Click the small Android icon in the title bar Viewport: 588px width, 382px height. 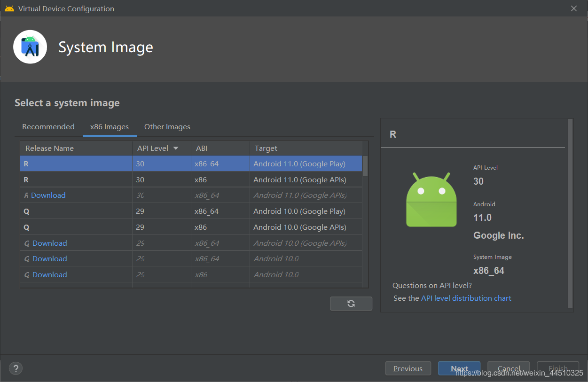pyautogui.click(x=9, y=8)
